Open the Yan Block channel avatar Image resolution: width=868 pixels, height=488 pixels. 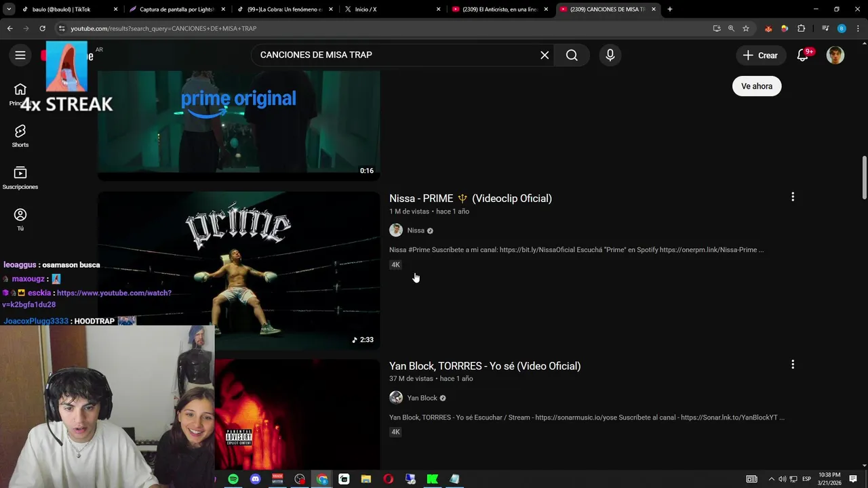pos(396,398)
